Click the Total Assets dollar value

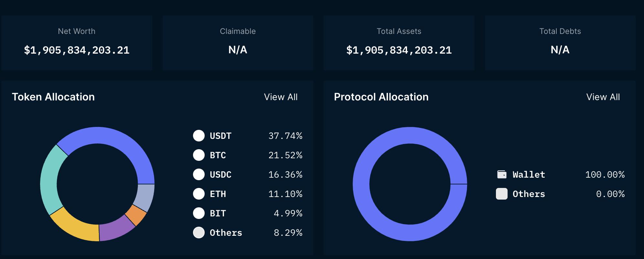(x=399, y=50)
